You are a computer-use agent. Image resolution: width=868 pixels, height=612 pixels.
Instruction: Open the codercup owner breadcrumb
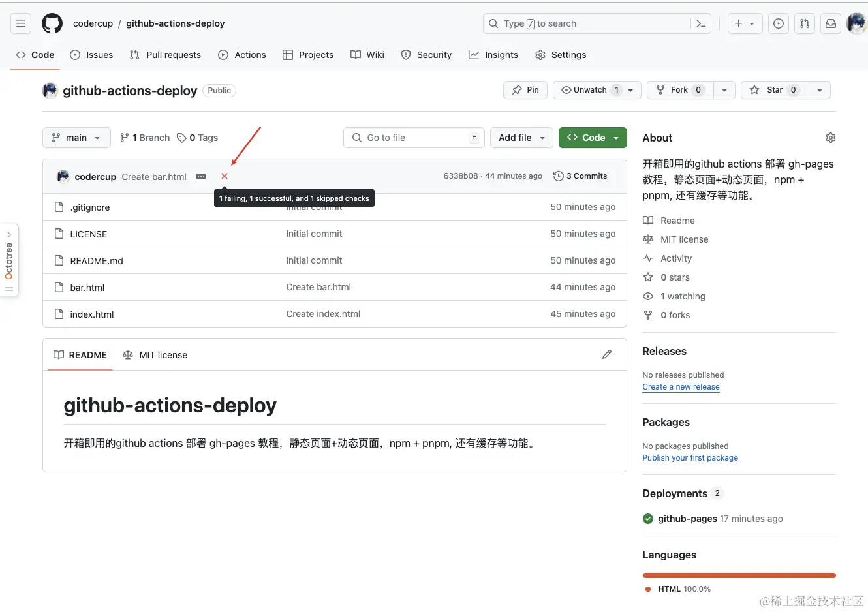click(x=93, y=23)
